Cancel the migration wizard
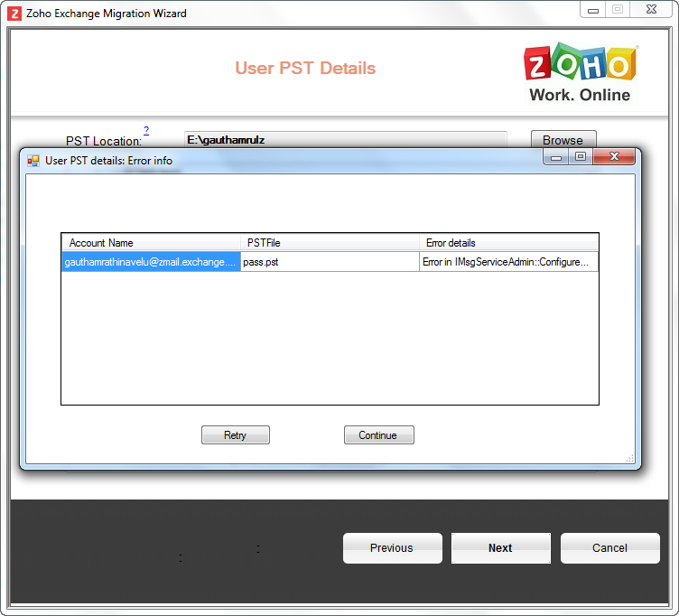 coord(610,548)
